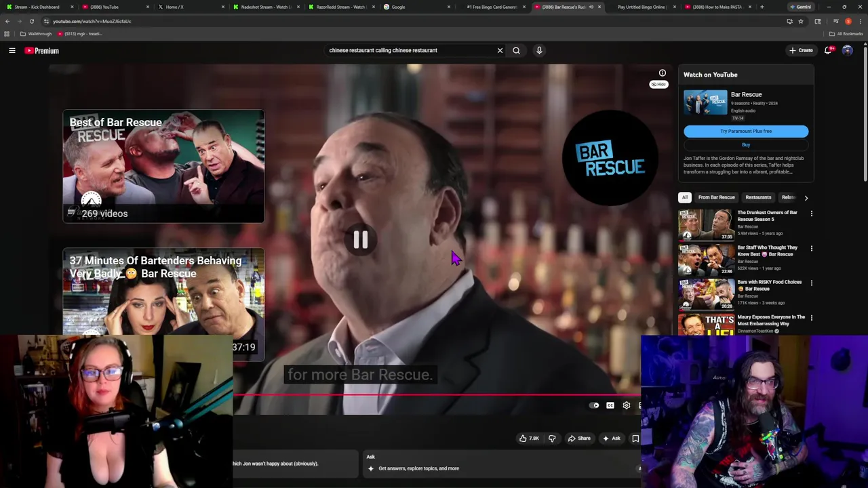Viewport: 868px width, 488px height.
Task: Start voice search with the microphone
Action: click(x=539, y=50)
